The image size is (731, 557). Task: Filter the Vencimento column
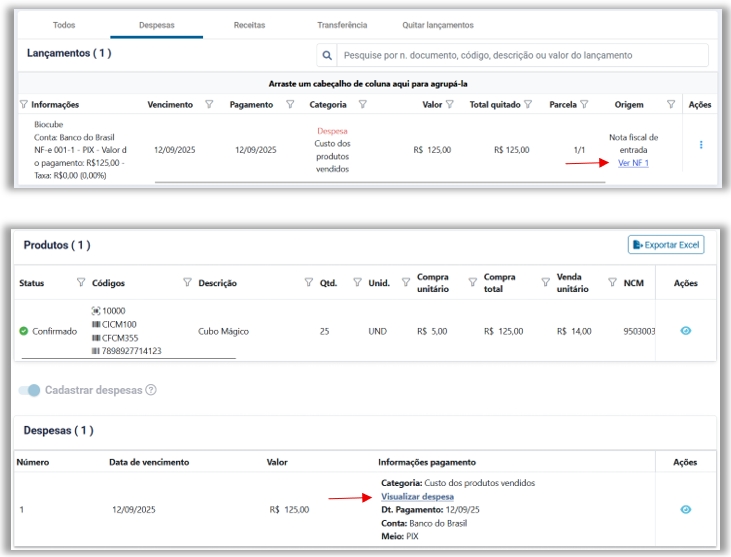209,104
